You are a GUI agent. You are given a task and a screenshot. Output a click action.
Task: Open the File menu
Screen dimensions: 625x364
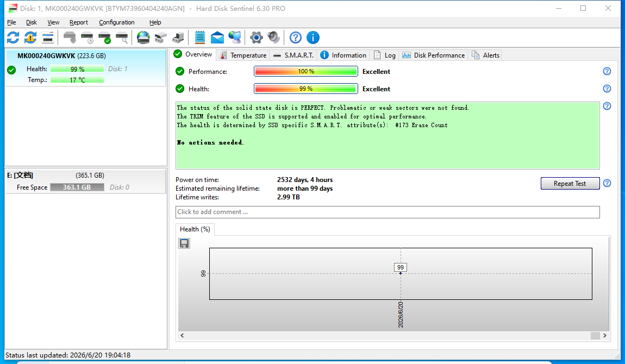[x=11, y=22]
